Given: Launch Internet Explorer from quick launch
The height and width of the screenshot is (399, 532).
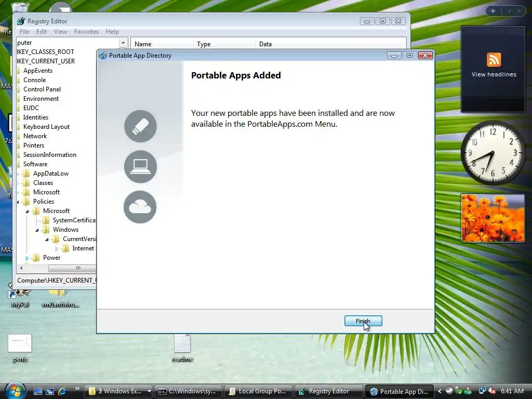Looking at the screenshot, I should tap(62, 391).
